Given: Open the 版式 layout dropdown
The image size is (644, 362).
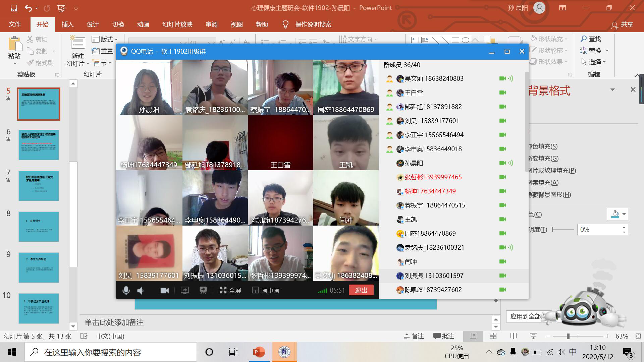Looking at the screenshot, I should (105, 39).
